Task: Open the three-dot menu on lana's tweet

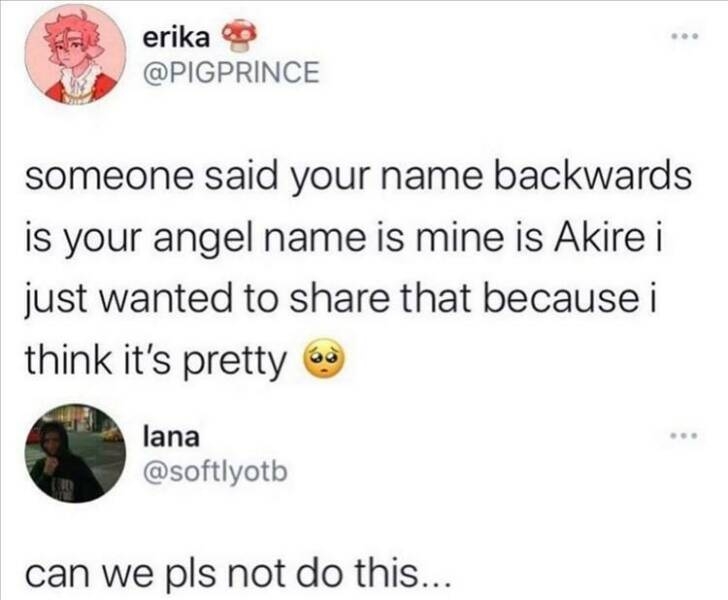Action: [x=683, y=436]
